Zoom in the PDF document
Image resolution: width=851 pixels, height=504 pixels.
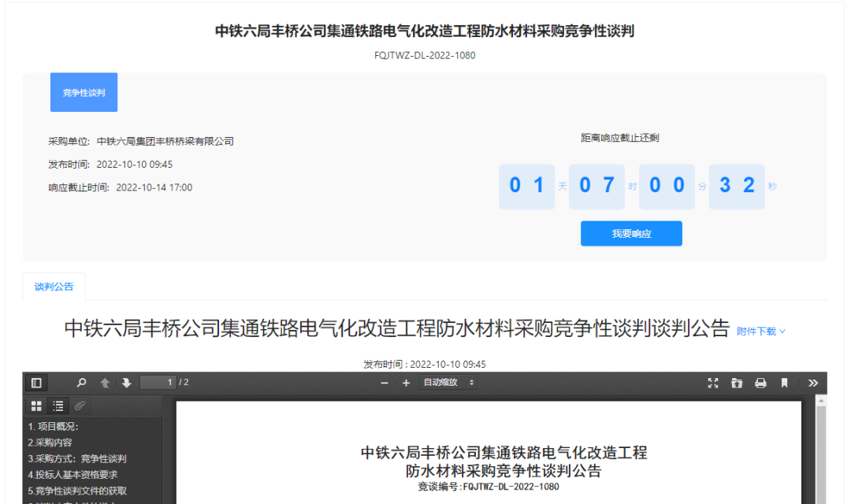click(x=406, y=383)
